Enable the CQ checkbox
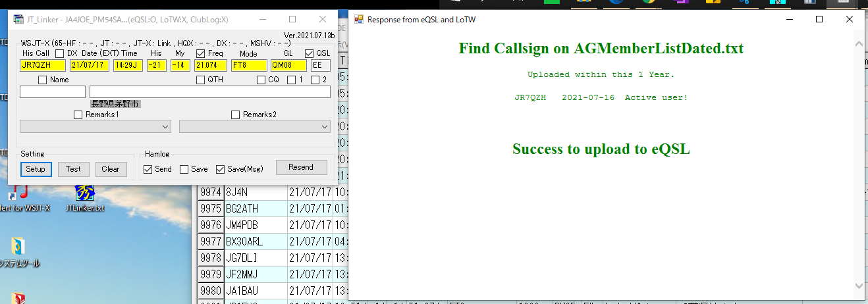This screenshot has width=868, height=304. click(261, 80)
